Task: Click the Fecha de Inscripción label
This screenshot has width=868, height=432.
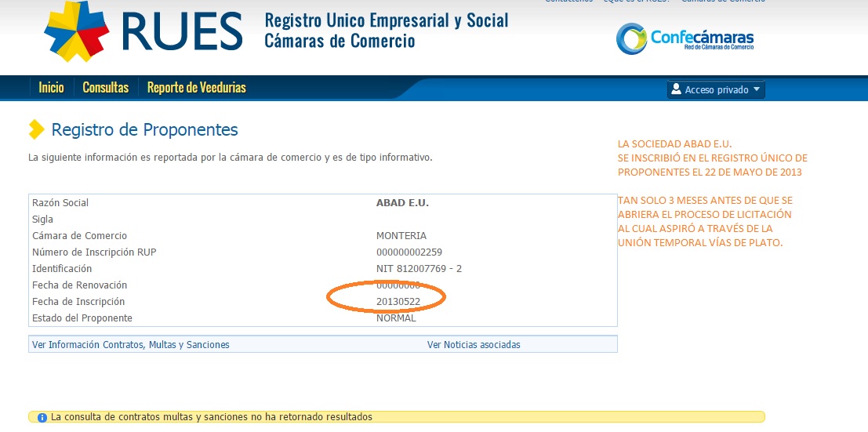Action: [78, 302]
